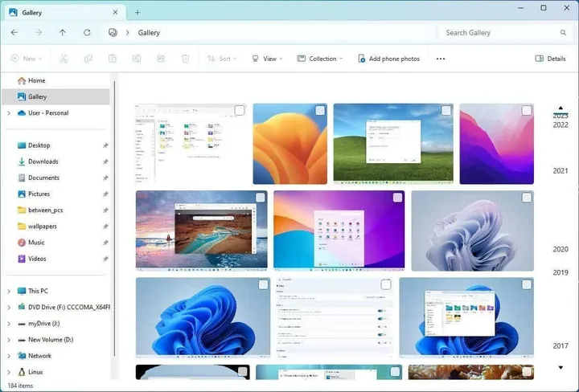Click the Up directory arrow
579x392 pixels.
pyautogui.click(x=63, y=33)
